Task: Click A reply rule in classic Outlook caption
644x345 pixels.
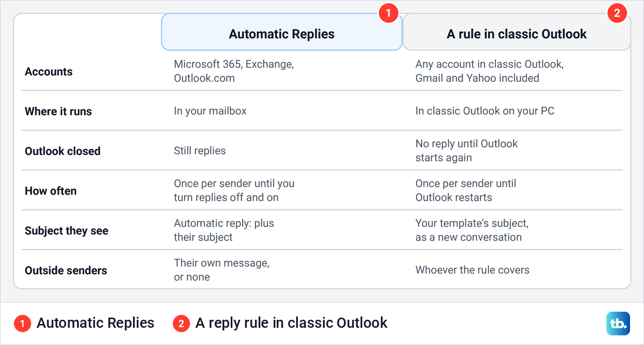Action: (x=291, y=323)
